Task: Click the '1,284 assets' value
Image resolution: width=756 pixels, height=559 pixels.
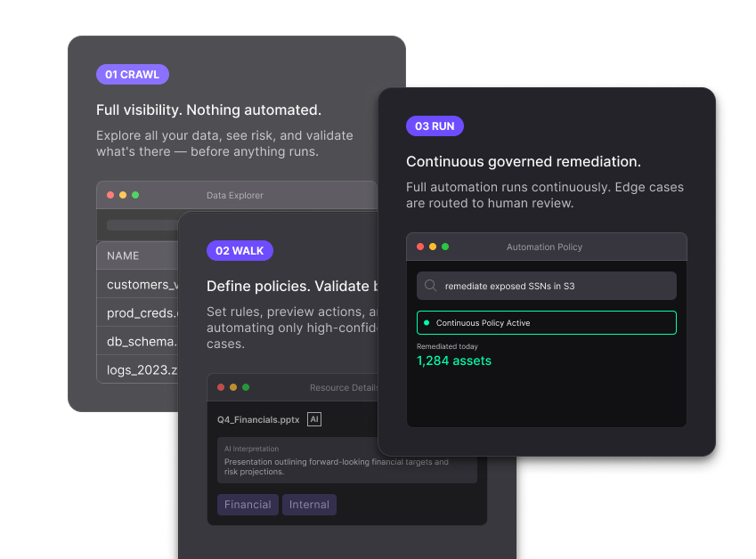Action: [454, 361]
